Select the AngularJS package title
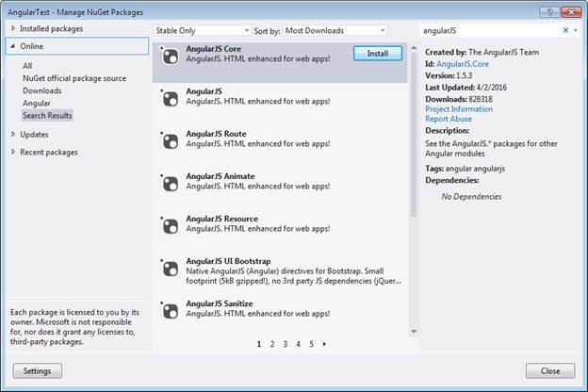The image size is (588, 392). [204, 91]
